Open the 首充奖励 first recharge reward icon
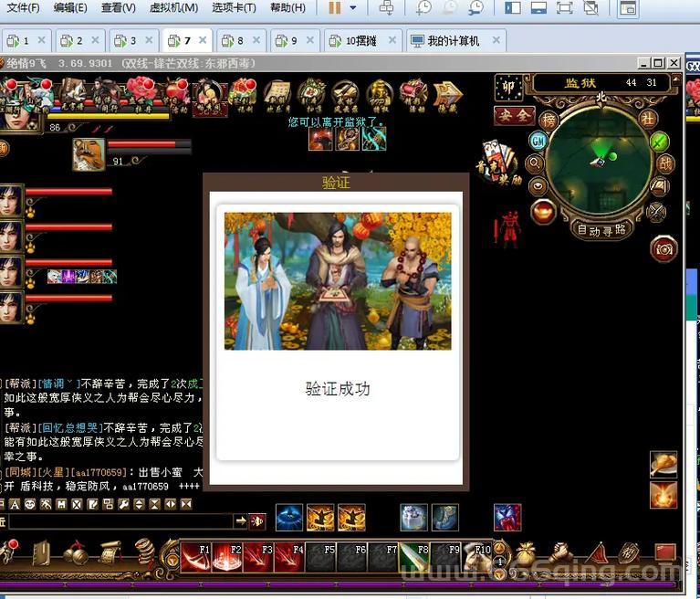This screenshot has height=599, width=700. (499, 162)
